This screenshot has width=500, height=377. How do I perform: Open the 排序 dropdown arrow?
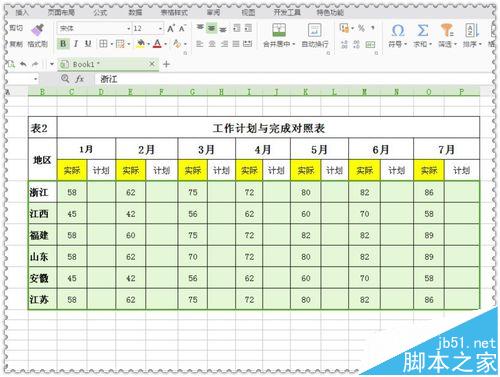click(480, 44)
